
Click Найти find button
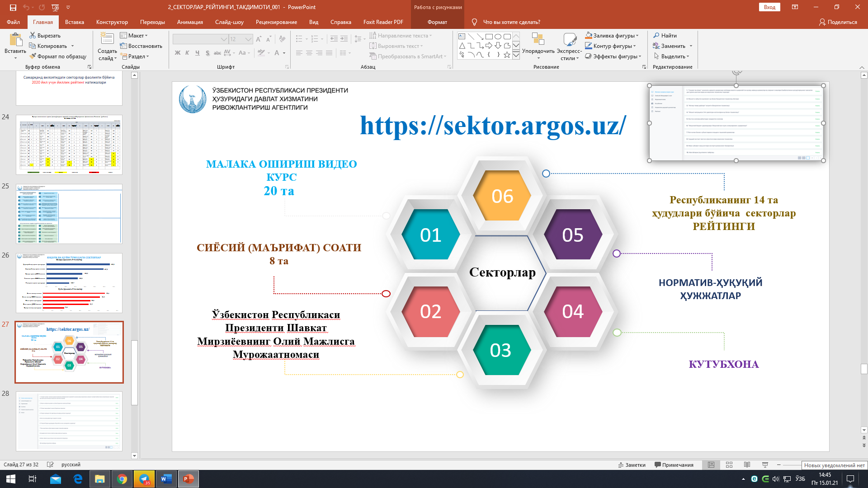665,35
